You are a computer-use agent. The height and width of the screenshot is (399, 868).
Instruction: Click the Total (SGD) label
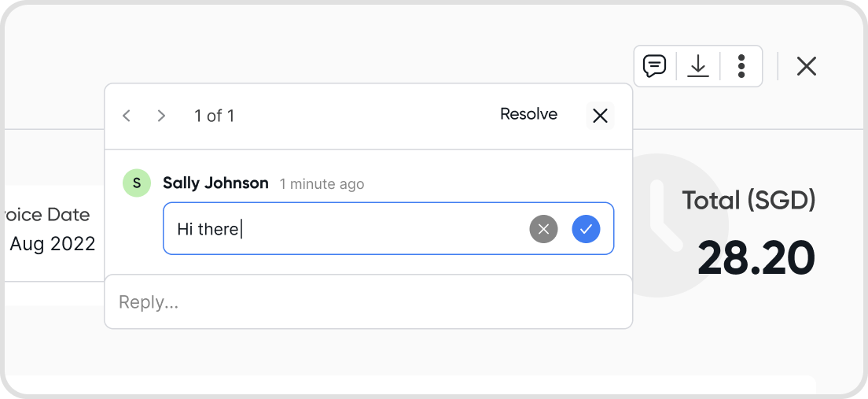(x=748, y=201)
